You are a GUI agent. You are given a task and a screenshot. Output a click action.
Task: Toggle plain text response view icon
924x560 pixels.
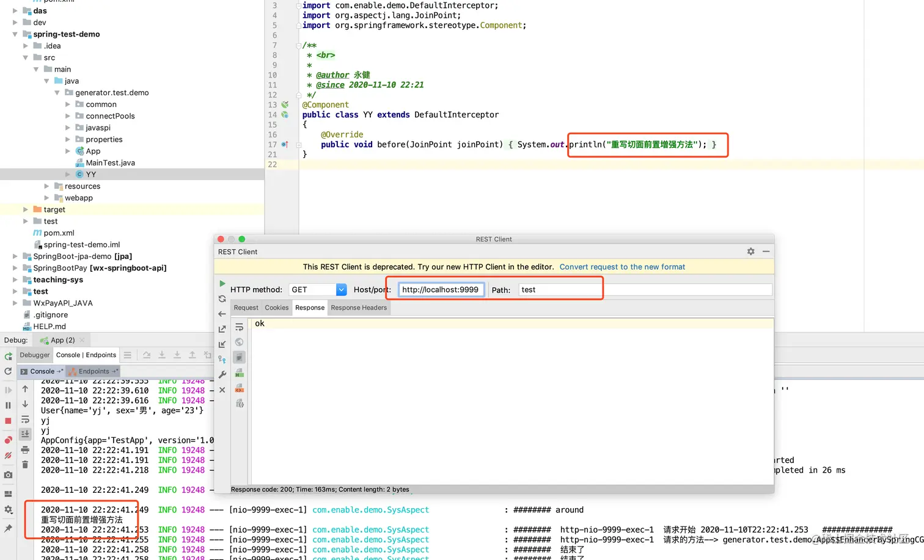click(x=240, y=357)
